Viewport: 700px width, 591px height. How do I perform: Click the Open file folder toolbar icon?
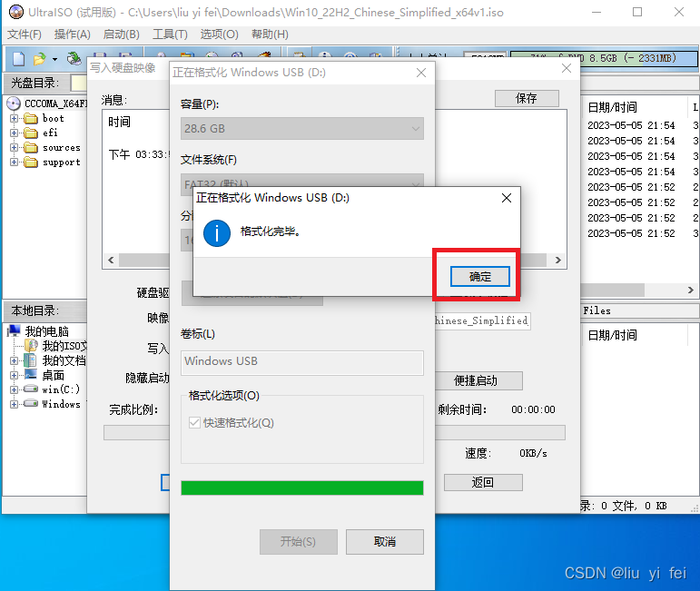[x=39, y=58]
